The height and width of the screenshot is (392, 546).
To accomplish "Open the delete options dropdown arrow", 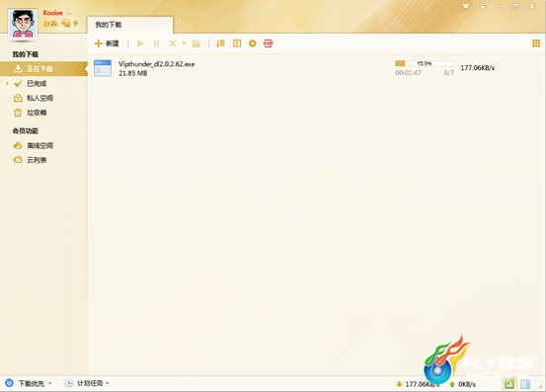I will tap(184, 43).
